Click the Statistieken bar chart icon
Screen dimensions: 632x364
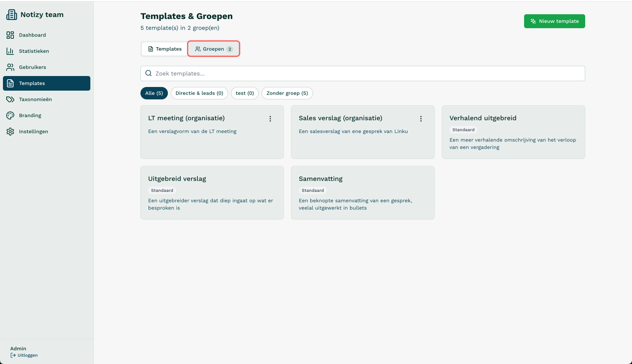click(10, 51)
